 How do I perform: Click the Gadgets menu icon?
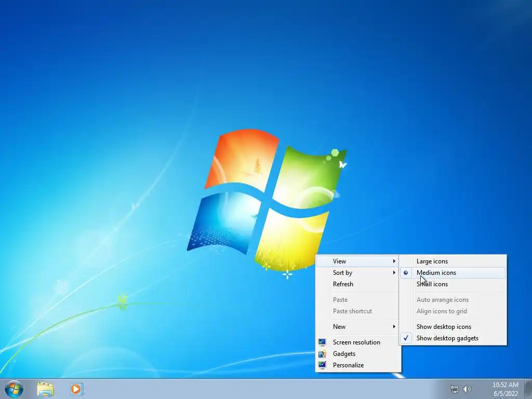(x=322, y=353)
